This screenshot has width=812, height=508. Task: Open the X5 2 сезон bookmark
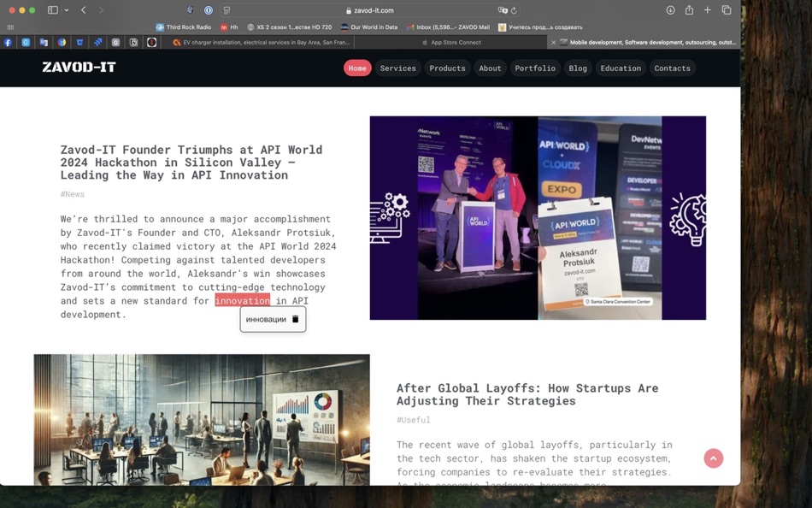[289, 27]
